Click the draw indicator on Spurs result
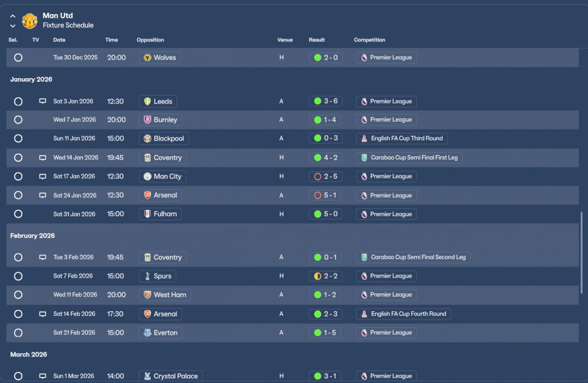Screen dimensions: 588x383 pos(317,276)
